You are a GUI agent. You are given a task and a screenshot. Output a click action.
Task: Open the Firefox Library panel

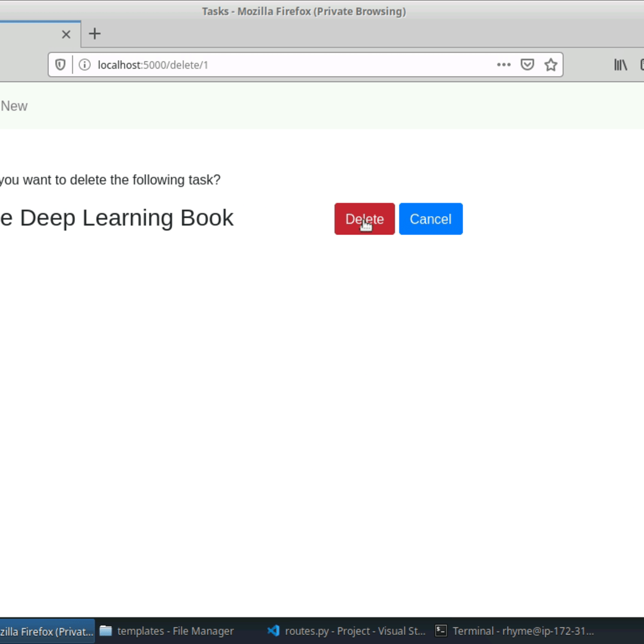620,64
